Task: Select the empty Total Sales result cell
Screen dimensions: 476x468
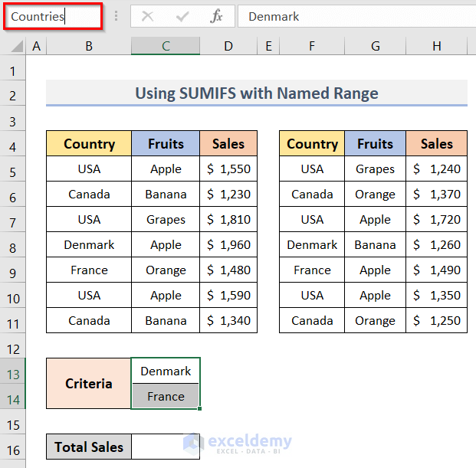Action: tap(166, 447)
